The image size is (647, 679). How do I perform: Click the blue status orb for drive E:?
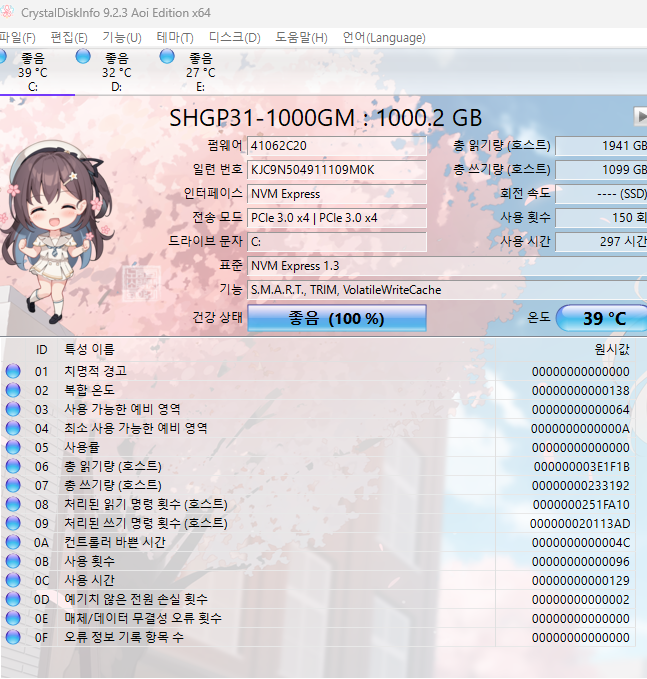[x=167, y=57]
